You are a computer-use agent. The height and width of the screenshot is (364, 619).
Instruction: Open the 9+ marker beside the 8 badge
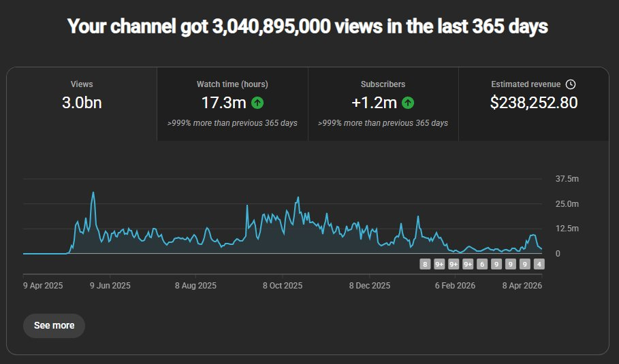(439, 264)
